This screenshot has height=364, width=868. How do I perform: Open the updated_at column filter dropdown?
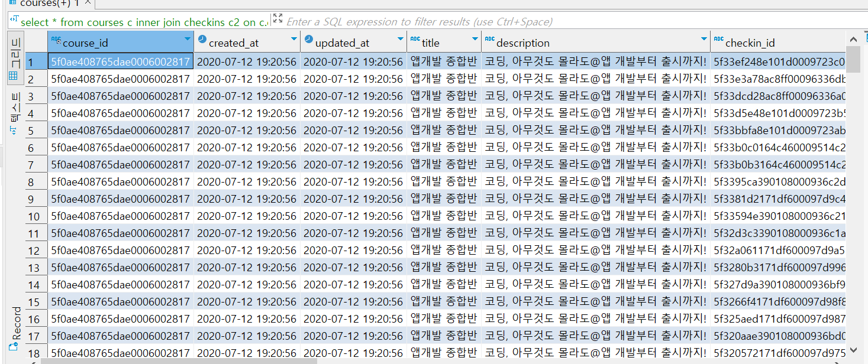coord(401,40)
